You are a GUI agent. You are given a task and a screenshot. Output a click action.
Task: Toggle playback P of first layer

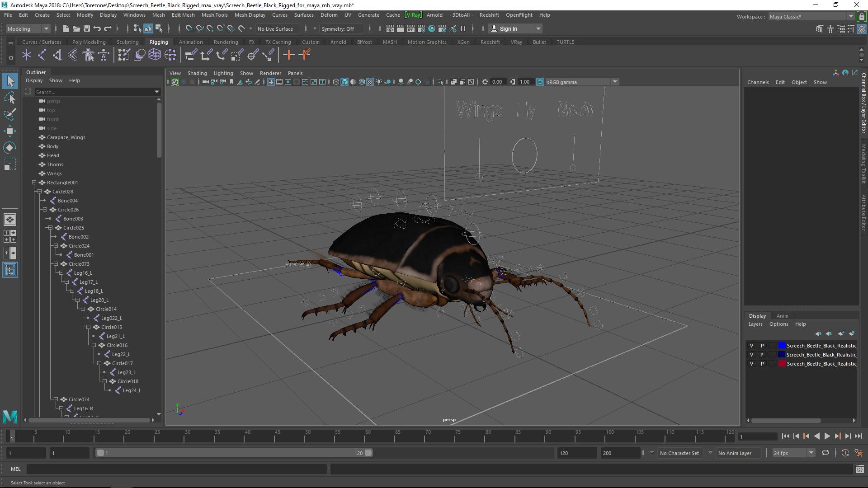click(x=762, y=346)
